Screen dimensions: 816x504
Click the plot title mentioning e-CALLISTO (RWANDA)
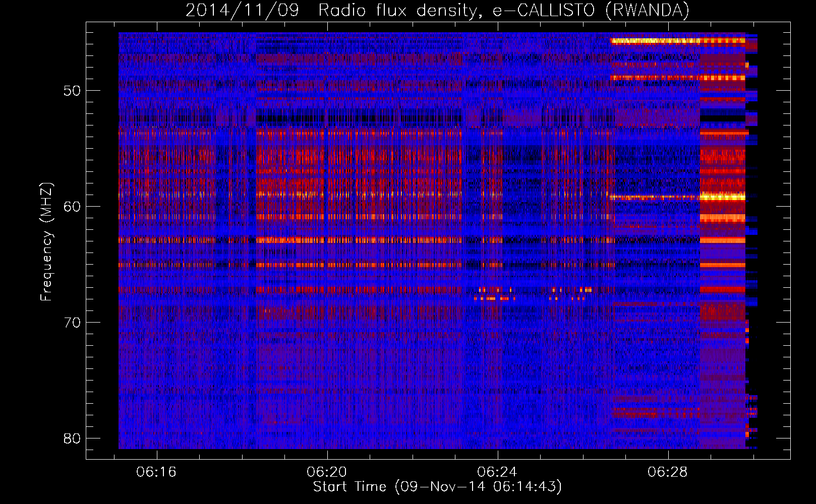437,11
